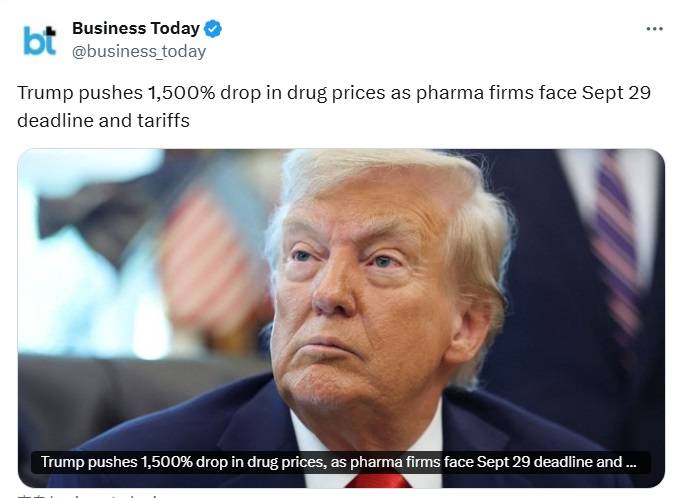Click the Business Today bt avatar logo
The width and height of the screenshot is (675, 498).
pos(39,40)
